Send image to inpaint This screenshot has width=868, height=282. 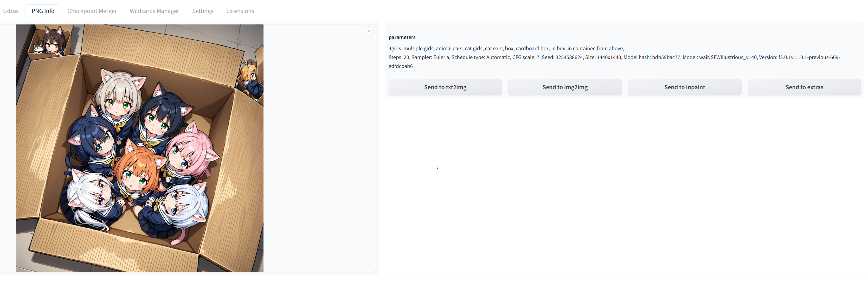684,87
